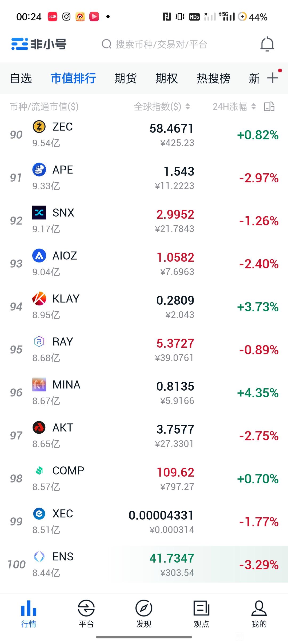
Task: Open the ZEC coin row
Action: click(144, 135)
